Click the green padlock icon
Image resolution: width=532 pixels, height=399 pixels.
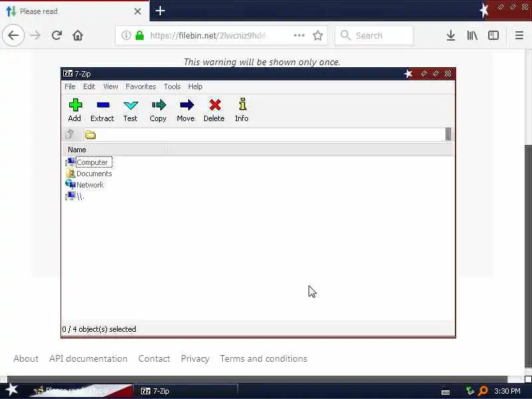(x=140, y=35)
